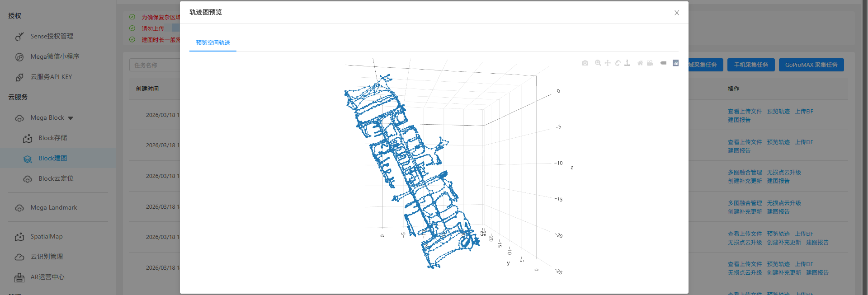Image resolution: width=868 pixels, height=295 pixels.
Task: Click the 手机采集任务 button
Action: (750, 65)
